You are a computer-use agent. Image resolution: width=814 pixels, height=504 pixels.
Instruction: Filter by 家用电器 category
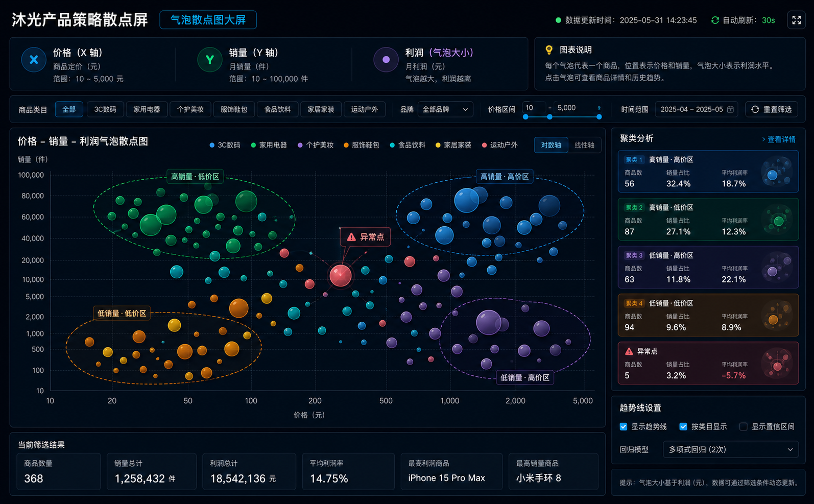coord(147,109)
